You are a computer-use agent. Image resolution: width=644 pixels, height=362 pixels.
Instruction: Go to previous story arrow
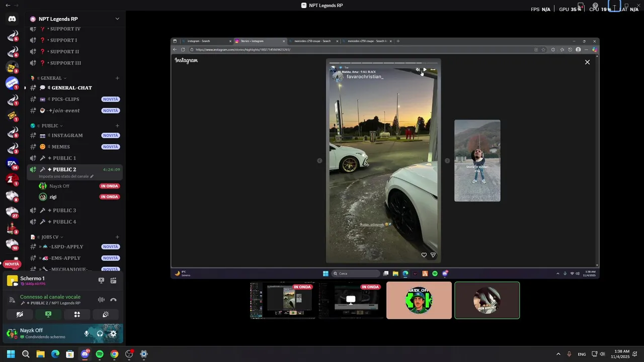pyautogui.click(x=319, y=161)
